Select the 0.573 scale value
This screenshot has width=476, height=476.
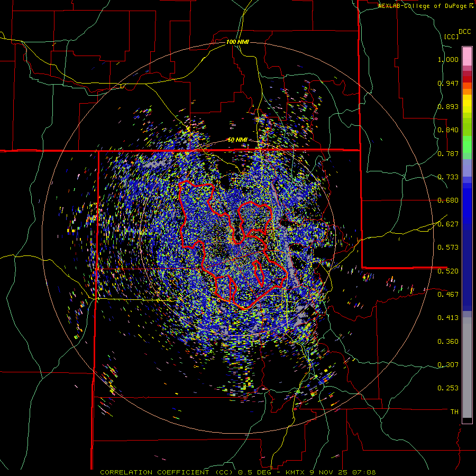coord(448,248)
